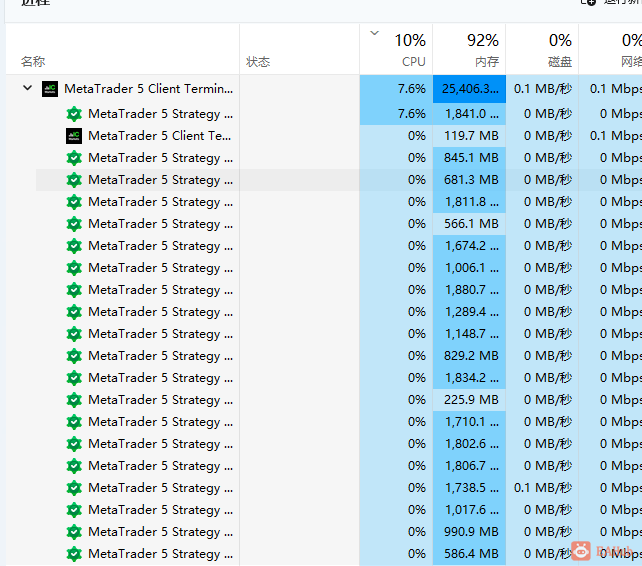Click the Strategy icon in the 845.1 MB row
642x566 pixels.
[x=74, y=158]
